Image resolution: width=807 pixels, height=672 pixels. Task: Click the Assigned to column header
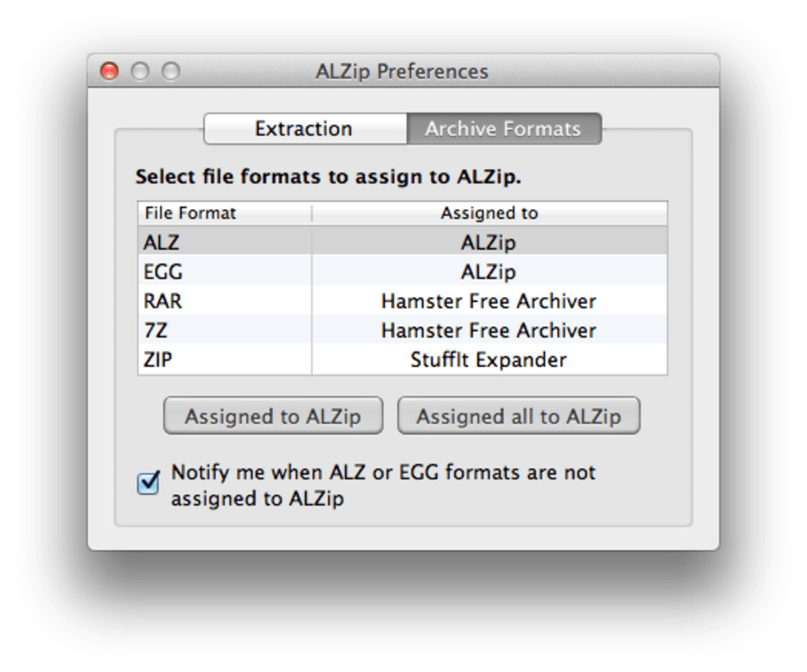[x=489, y=214]
